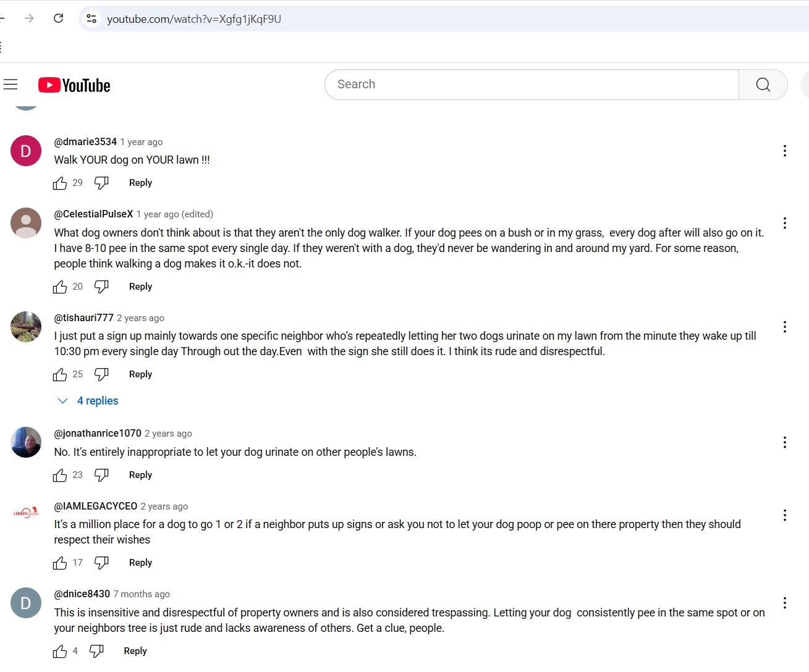This screenshot has width=809, height=672.
Task: Open the YouTube hamburger guide menu
Action: pos(11,85)
